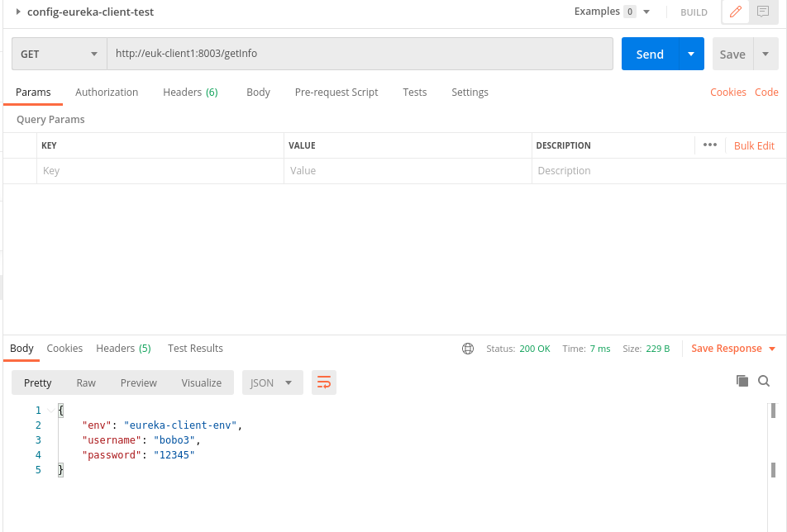787x532 pixels.
Task: Open the Save dropdown arrow
Action: tap(766, 54)
